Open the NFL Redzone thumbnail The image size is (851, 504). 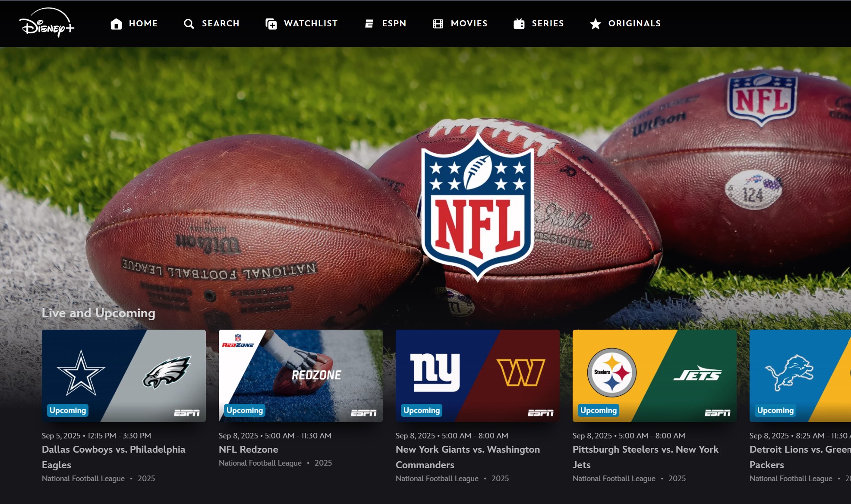click(301, 375)
